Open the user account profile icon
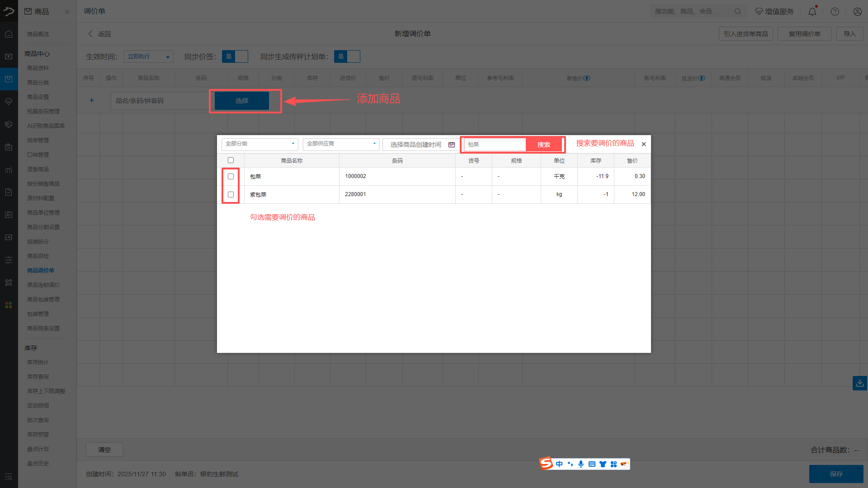Screen dimensions: 868x488 click(857, 12)
